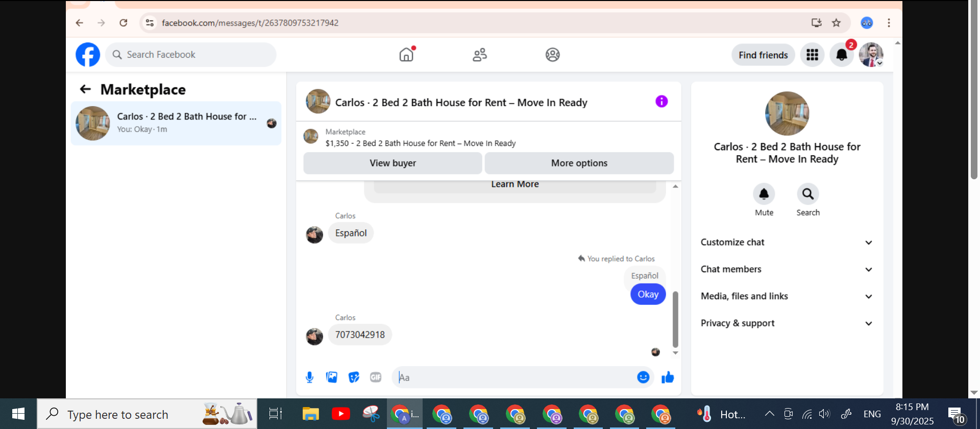Image resolution: width=980 pixels, height=429 pixels.
Task: Open Chrome three-dot menu
Action: (889, 23)
